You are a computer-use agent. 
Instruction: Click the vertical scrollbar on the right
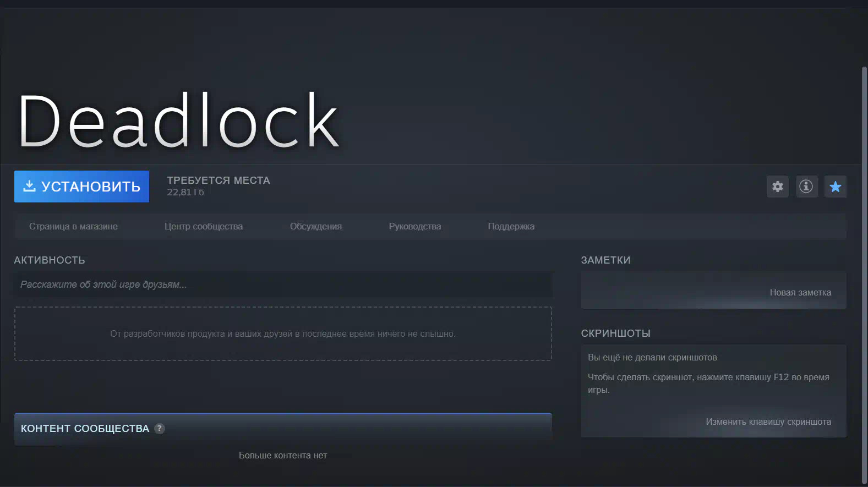(864, 275)
